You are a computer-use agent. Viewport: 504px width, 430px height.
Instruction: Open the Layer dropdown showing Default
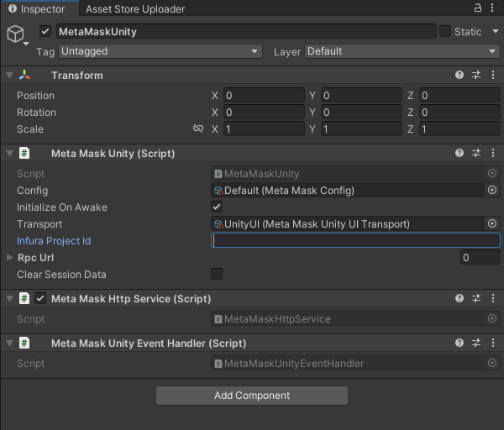[x=402, y=51]
